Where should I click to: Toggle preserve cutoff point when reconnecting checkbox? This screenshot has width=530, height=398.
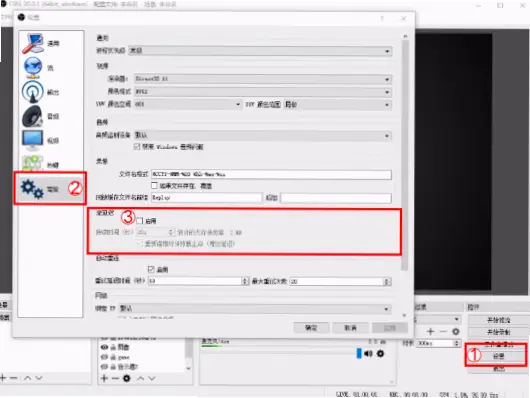(x=140, y=243)
